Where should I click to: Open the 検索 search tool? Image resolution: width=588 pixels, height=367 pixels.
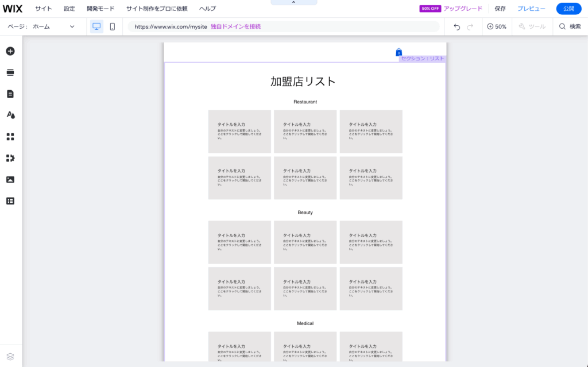click(x=571, y=26)
